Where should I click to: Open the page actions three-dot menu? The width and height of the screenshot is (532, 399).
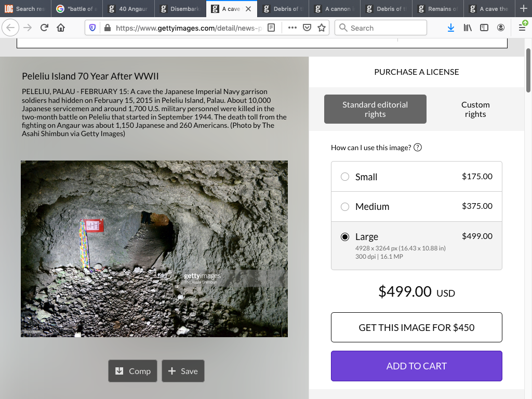tap(292, 28)
